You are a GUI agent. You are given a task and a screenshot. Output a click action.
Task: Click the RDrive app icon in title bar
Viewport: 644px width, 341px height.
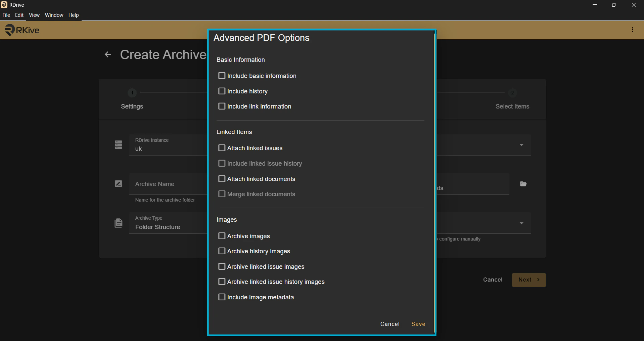(x=4, y=5)
